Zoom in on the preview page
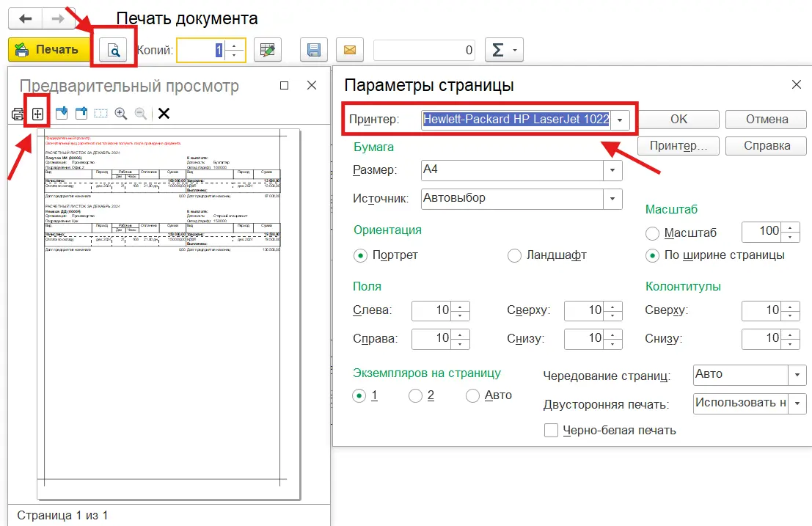Screen dimensions: 812x526 pos(120,114)
